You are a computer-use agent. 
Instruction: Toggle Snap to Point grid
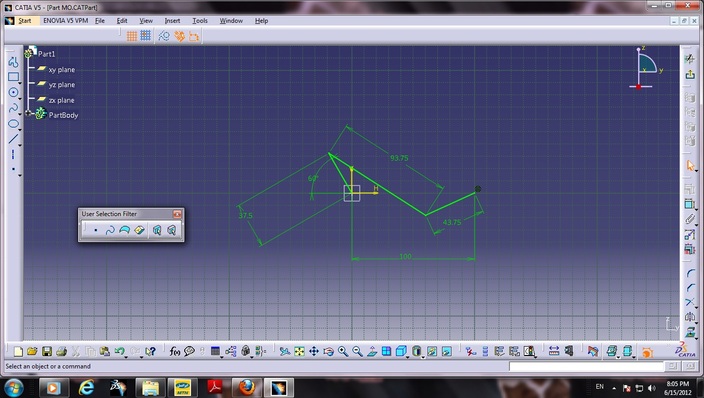[145, 35]
